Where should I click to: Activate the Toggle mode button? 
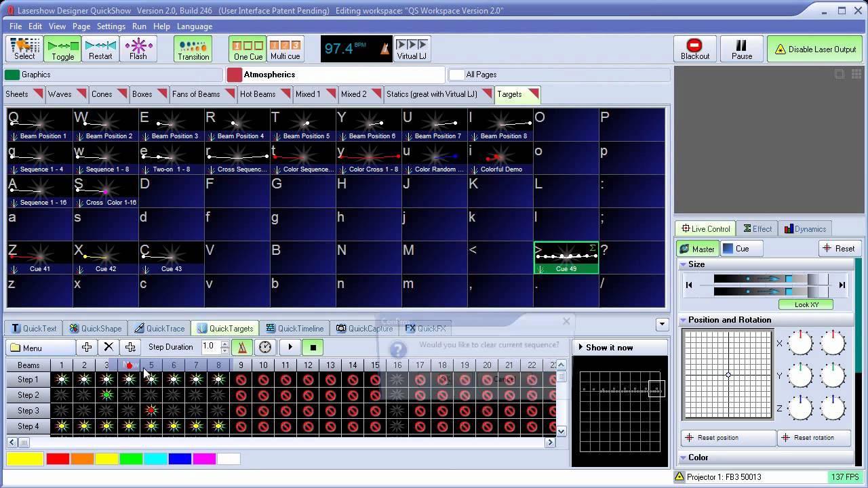pyautogui.click(x=63, y=49)
